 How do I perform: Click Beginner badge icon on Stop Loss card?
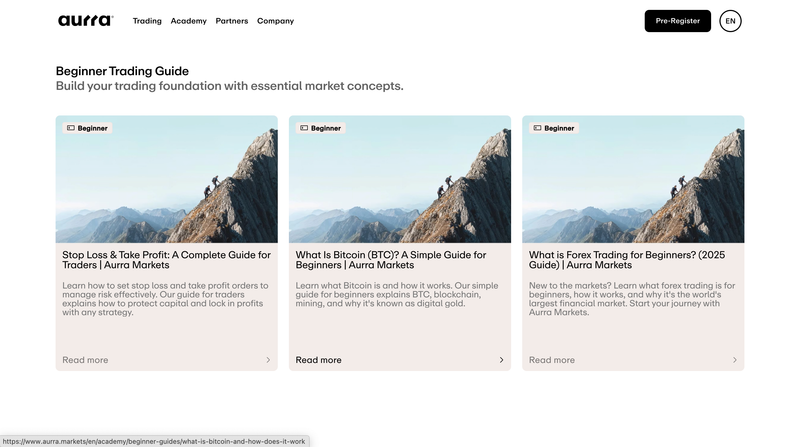71,128
